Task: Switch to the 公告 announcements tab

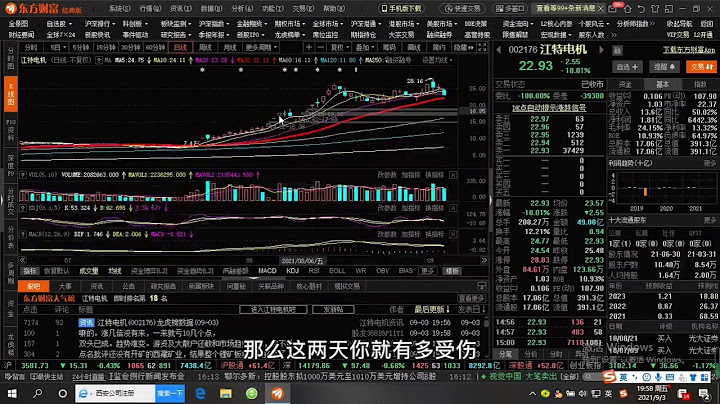Action: [x=128, y=286]
